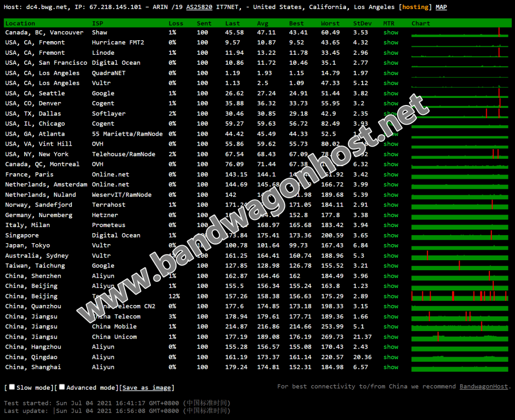Screen dimensions: 515x420
Task: Show MTR for Los Angeles QuadraNET row
Action: pos(391,73)
